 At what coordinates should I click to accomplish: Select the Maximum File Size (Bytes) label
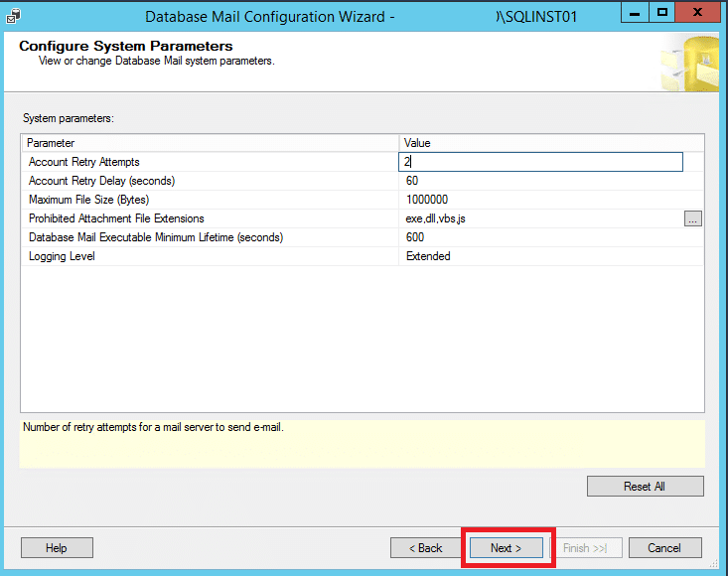click(x=88, y=200)
